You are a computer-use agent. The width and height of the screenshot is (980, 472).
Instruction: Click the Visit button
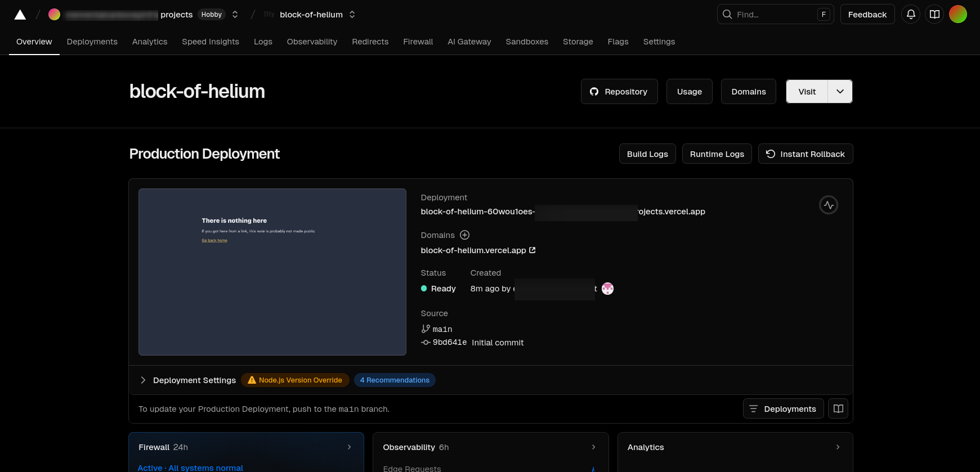pyautogui.click(x=807, y=92)
